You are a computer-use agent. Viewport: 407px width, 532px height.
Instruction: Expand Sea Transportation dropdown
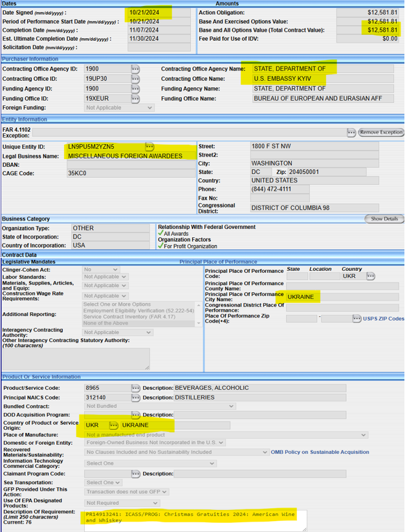tap(103, 482)
